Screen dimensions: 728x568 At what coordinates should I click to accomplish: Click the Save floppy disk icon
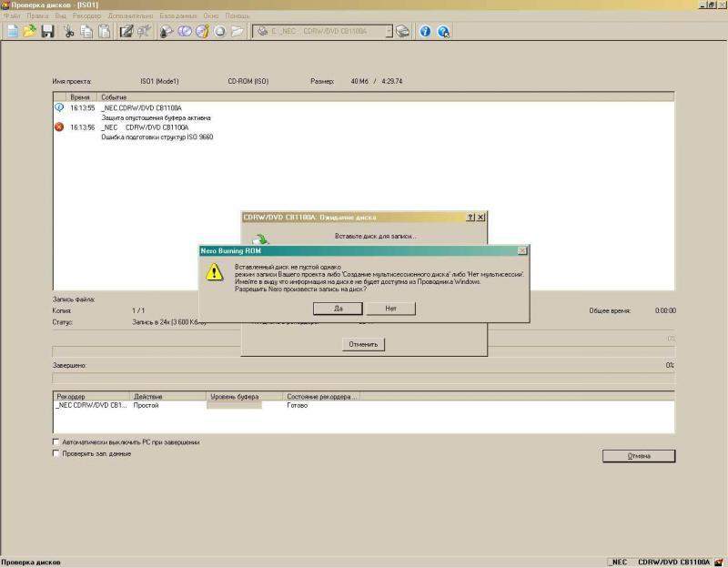point(46,32)
